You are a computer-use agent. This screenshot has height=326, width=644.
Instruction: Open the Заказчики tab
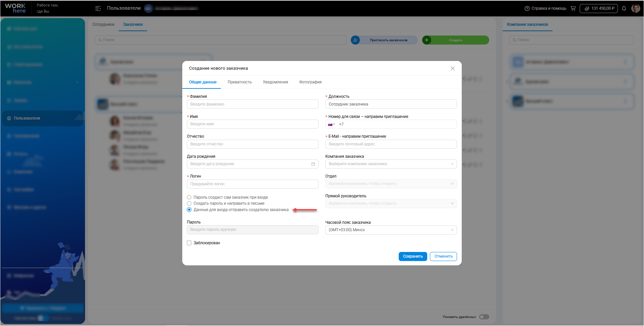click(x=133, y=24)
